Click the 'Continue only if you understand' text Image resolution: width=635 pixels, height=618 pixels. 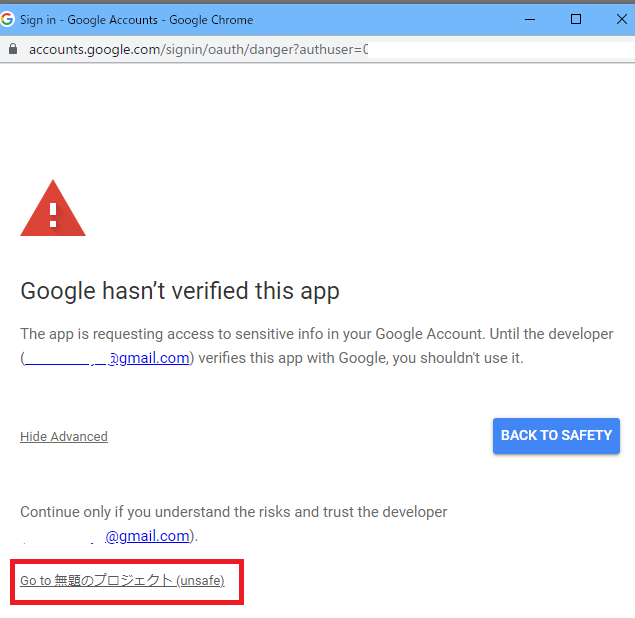coord(234,512)
